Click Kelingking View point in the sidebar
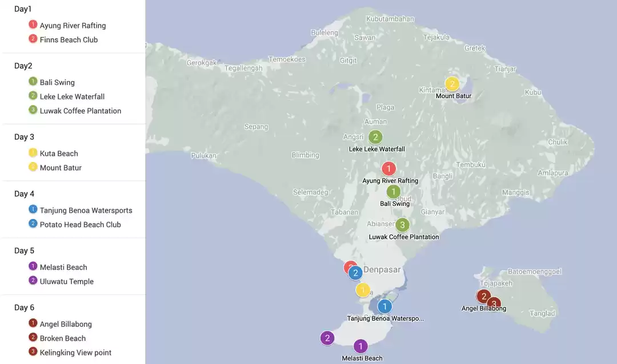617x364 pixels. [x=75, y=353]
